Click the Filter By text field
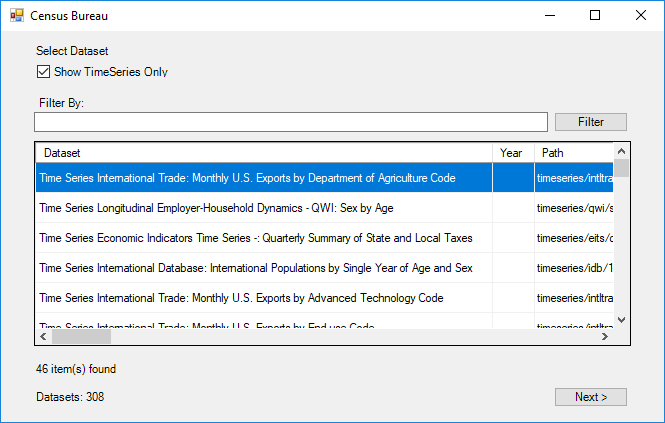 click(290, 122)
